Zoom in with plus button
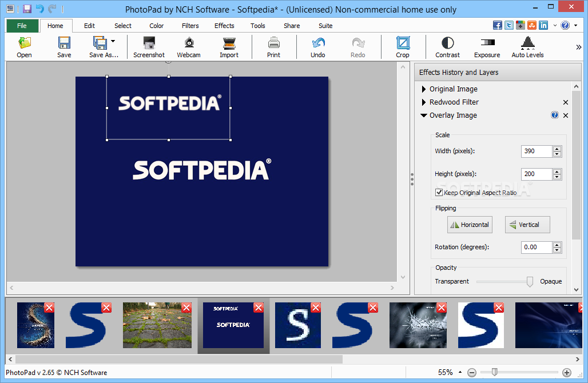The image size is (588, 383). [x=567, y=373]
